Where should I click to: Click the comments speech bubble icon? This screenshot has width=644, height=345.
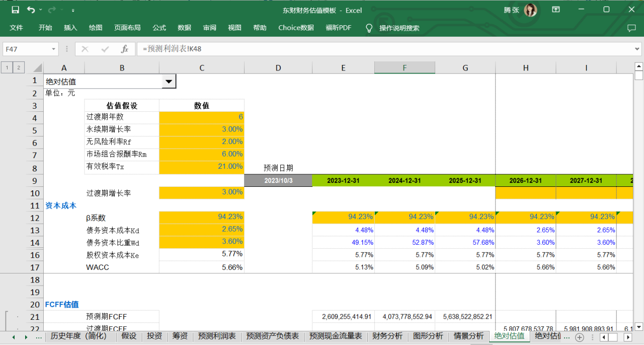click(x=631, y=28)
